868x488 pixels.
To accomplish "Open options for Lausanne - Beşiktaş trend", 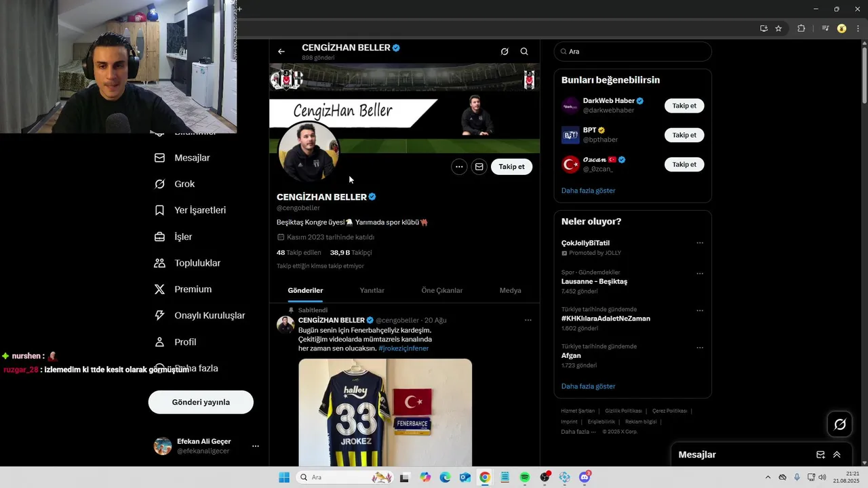I will point(700,273).
